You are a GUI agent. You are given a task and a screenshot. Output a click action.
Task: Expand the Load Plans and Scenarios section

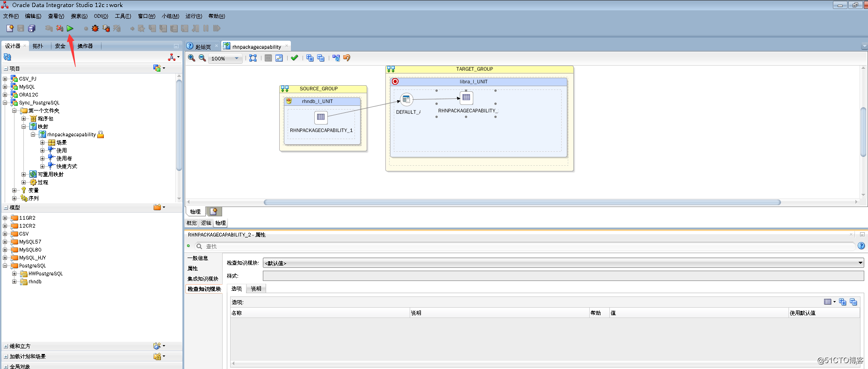pyautogui.click(x=6, y=357)
